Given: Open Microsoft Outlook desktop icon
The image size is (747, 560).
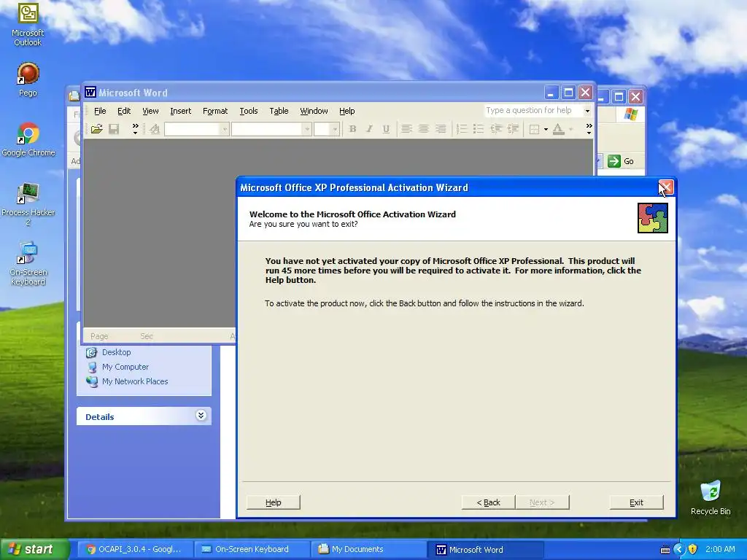Looking at the screenshot, I should (28, 26).
